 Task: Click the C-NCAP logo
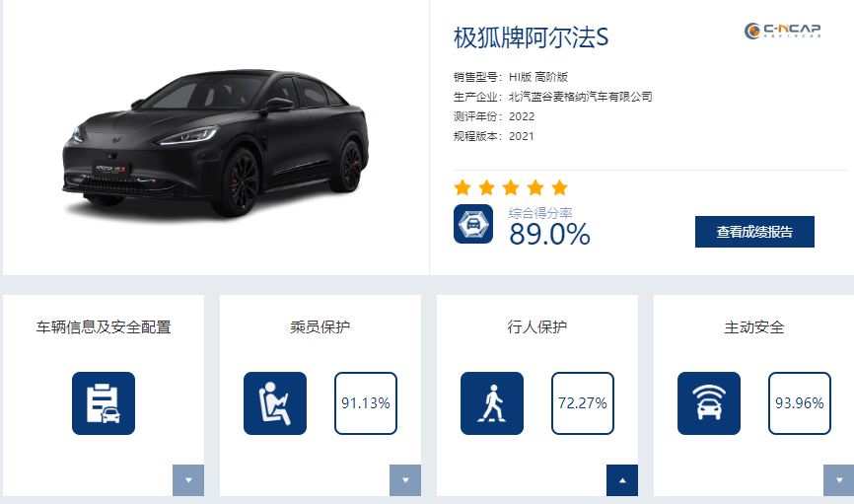pyautogui.click(x=782, y=32)
